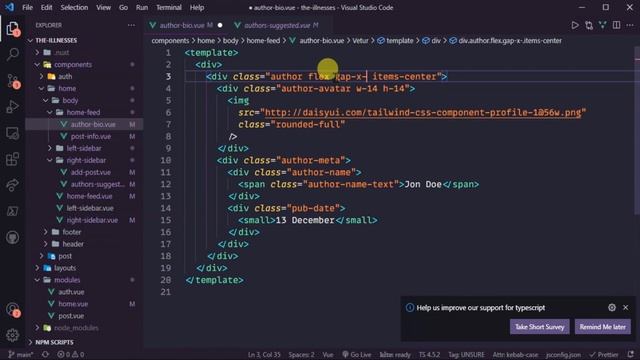Image resolution: width=640 pixels, height=360 pixels.
Task: Expand the layouts folder
Action: pos(37,268)
